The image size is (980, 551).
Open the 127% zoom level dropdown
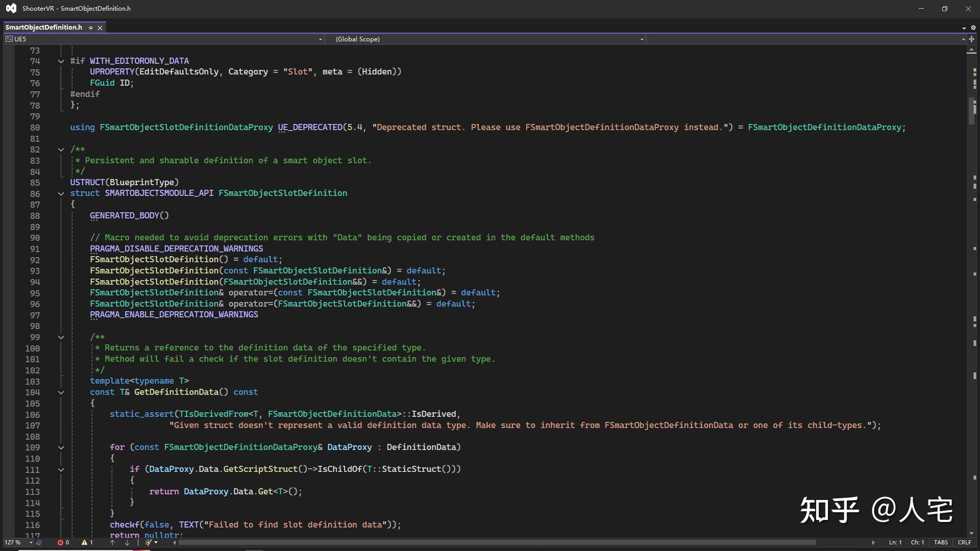(31, 542)
